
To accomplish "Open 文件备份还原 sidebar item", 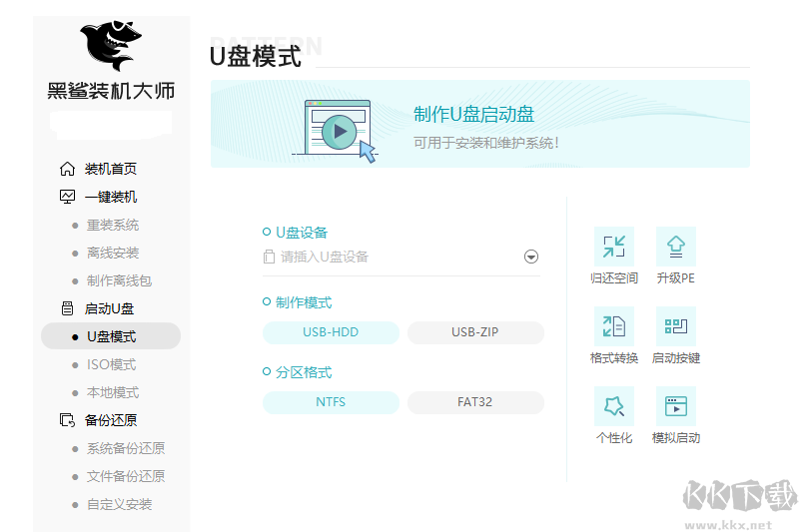I will tap(126, 476).
